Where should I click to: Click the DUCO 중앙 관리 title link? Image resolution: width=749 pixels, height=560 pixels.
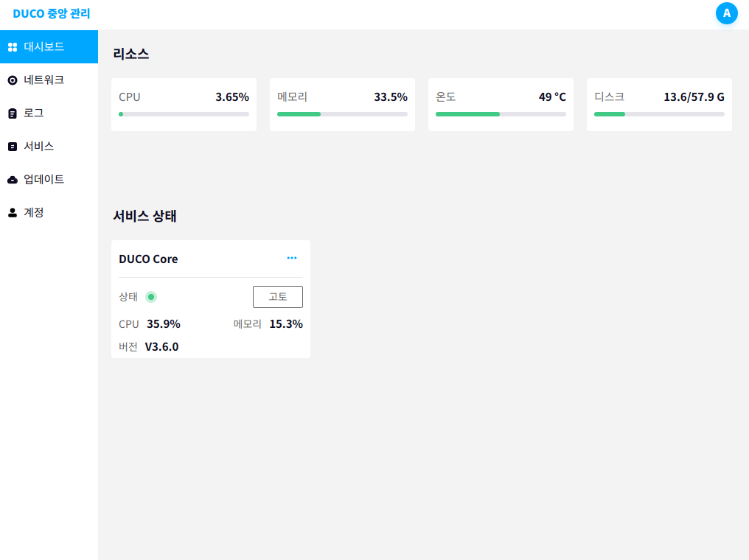click(x=51, y=14)
